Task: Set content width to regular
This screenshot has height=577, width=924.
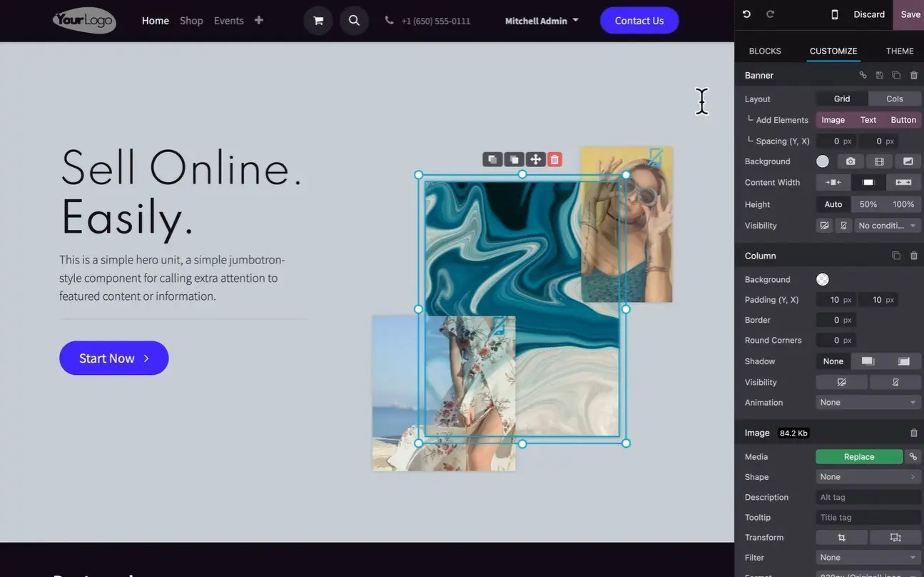Action: tap(868, 182)
